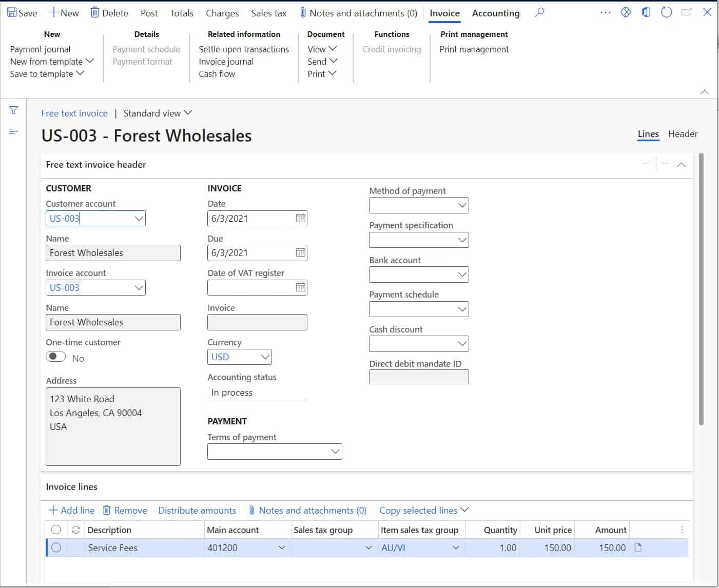719x588 pixels.
Task: Open the invoice Date calendar picker
Action: (x=301, y=218)
